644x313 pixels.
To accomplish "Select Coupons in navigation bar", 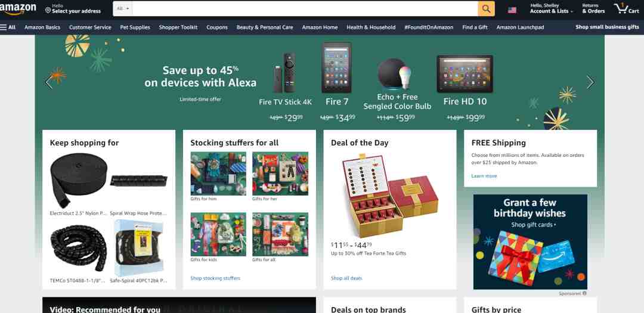I will (217, 27).
